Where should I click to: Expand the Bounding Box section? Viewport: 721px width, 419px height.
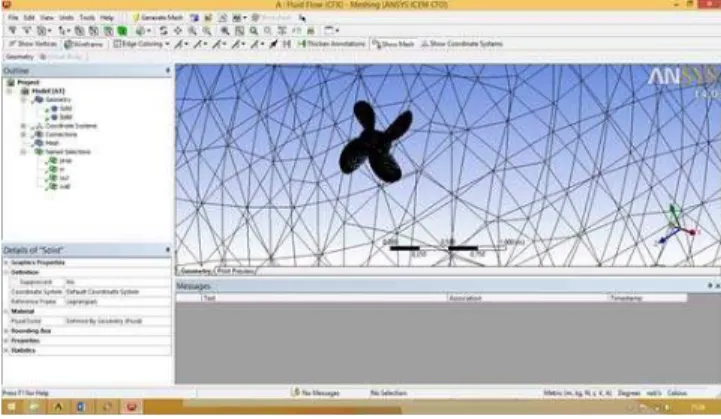coord(6,331)
